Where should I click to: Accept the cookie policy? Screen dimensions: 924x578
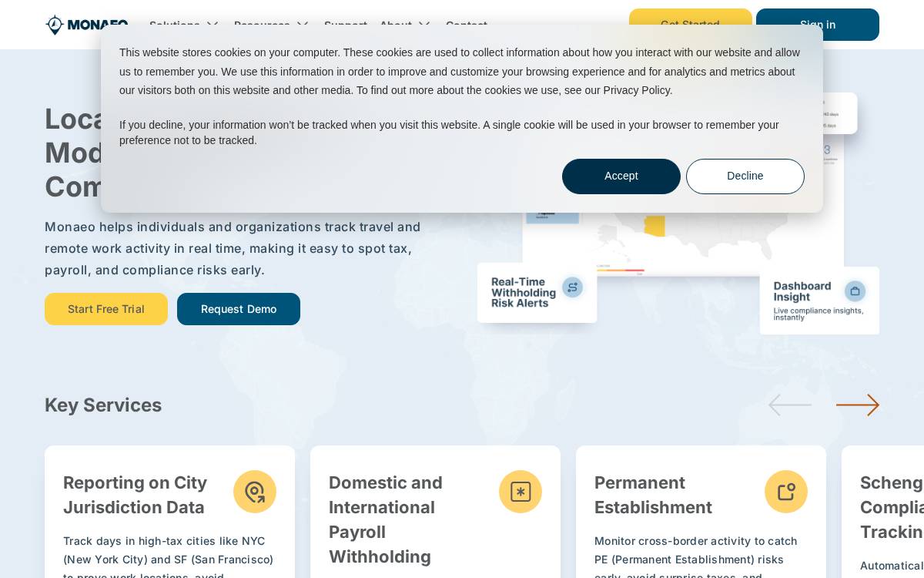(x=621, y=176)
